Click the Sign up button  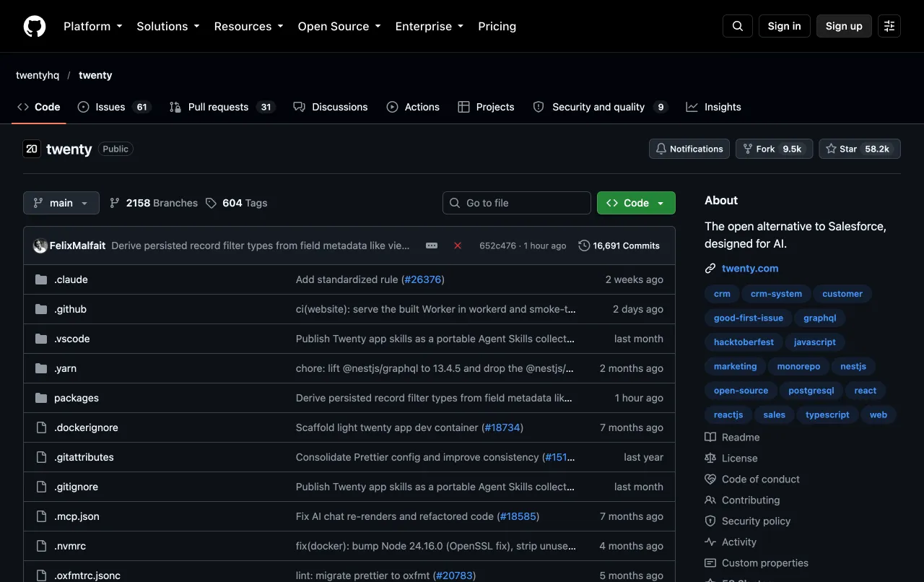click(844, 26)
